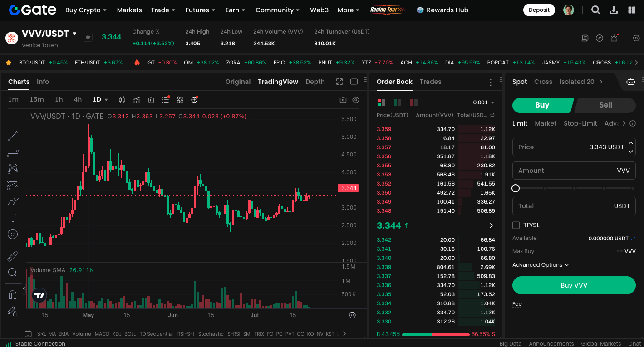The image size is (644, 347).
Task: Open the Fibonacci retracement tool
Action: click(13, 152)
